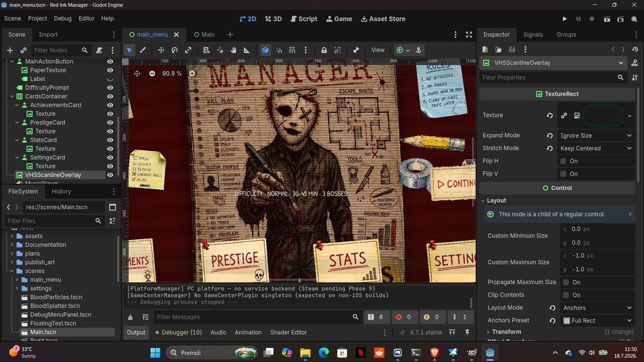The image size is (644, 362).
Task: Open documentation for the selected object
Action: coord(635,63)
